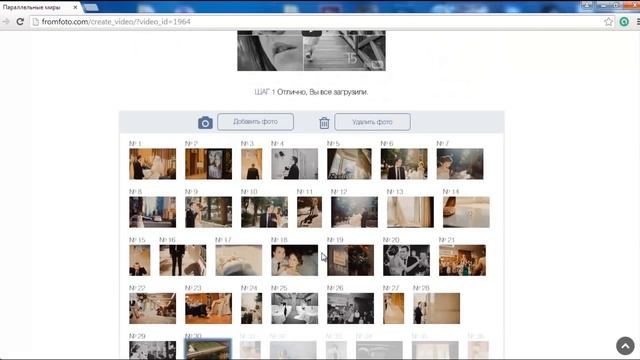Select photo thumbnail № 13
Viewport: 640px width, 360px height.
point(410,212)
